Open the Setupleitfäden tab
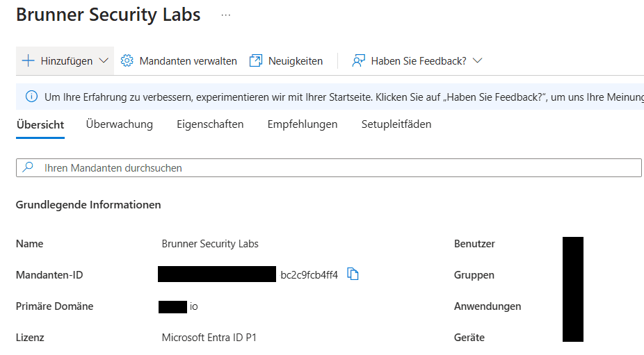Image resolution: width=644 pixels, height=355 pixels. pyautogui.click(x=396, y=124)
